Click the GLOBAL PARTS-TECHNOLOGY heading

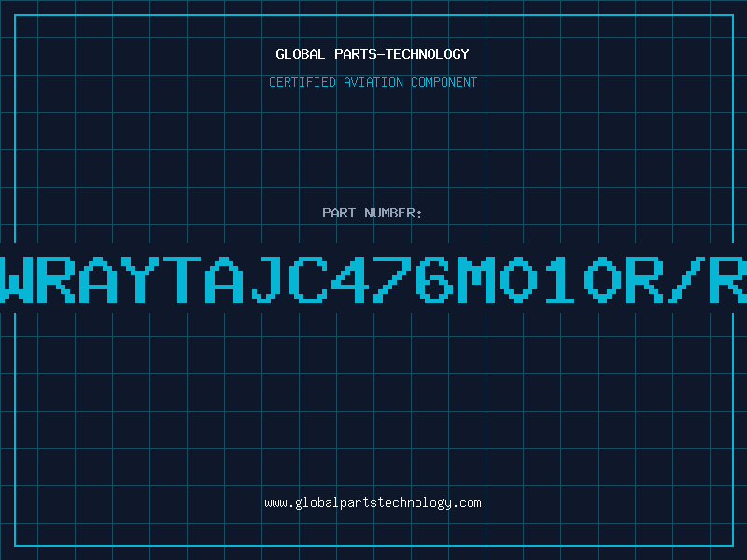(373, 54)
